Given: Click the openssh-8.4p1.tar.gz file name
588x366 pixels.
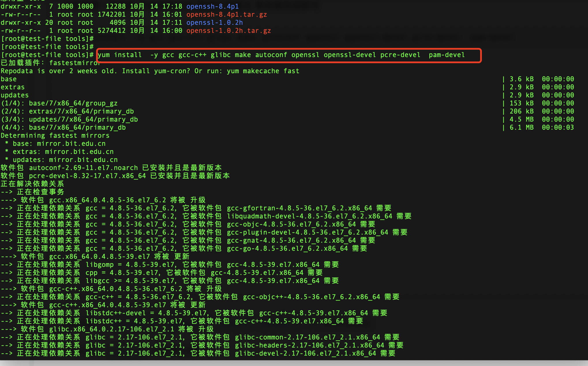Looking at the screenshot, I should 226,14.
